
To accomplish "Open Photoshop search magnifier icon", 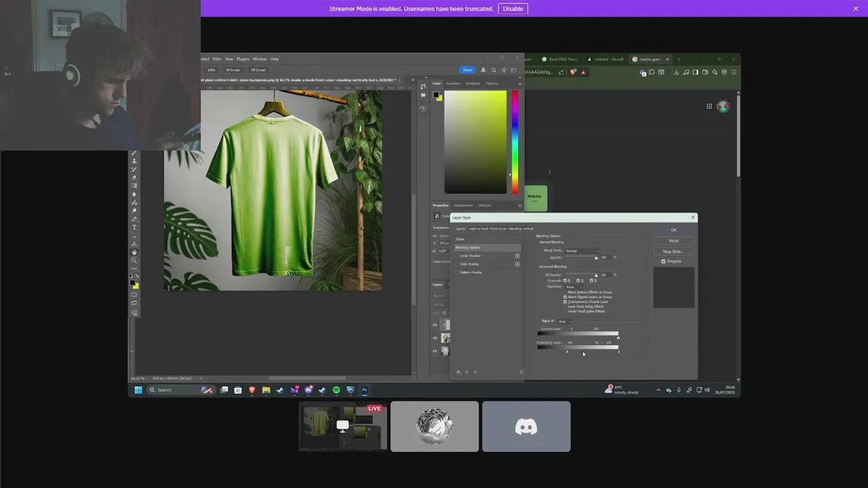I will click(494, 70).
